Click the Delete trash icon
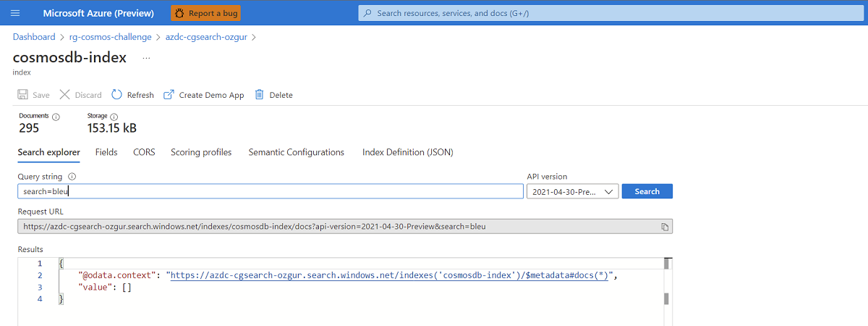868x326 pixels. point(260,95)
